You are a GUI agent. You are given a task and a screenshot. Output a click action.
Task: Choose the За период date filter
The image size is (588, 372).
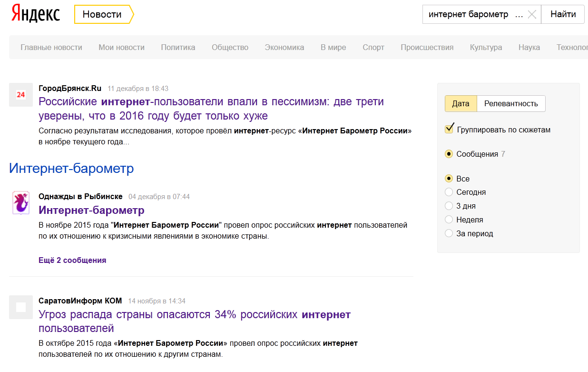tap(449, 233)
